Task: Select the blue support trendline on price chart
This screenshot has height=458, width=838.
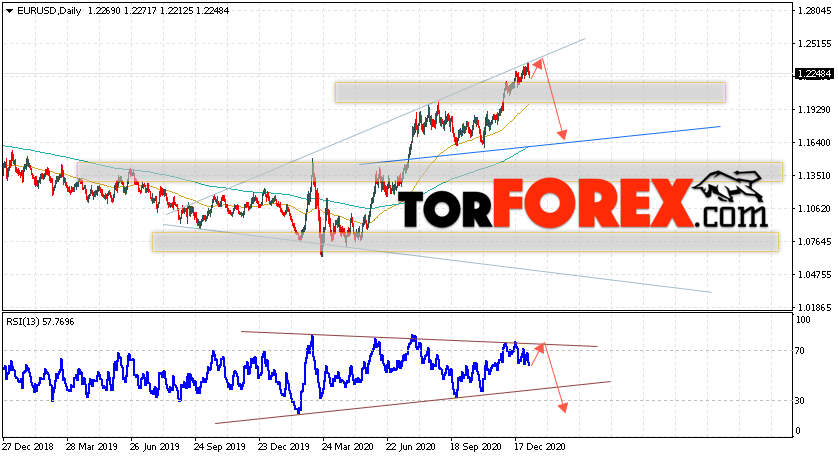Action: (x=540, y=145)
